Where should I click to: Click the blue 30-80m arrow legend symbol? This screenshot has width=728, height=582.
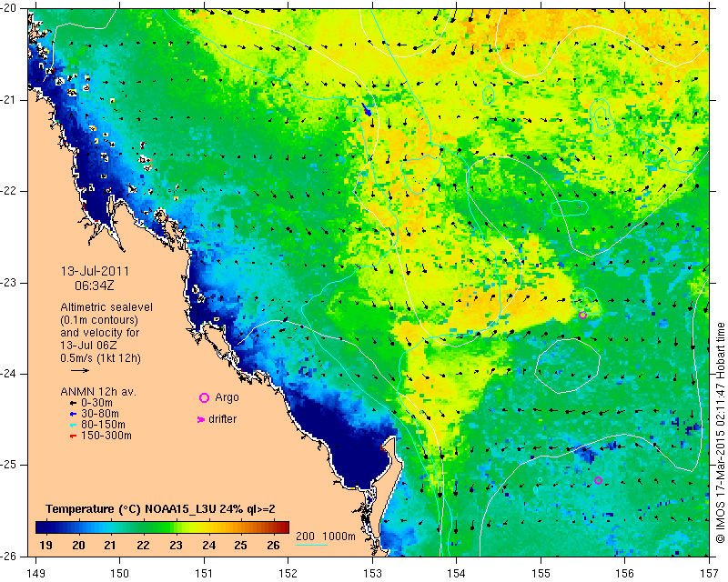[73, 414]
